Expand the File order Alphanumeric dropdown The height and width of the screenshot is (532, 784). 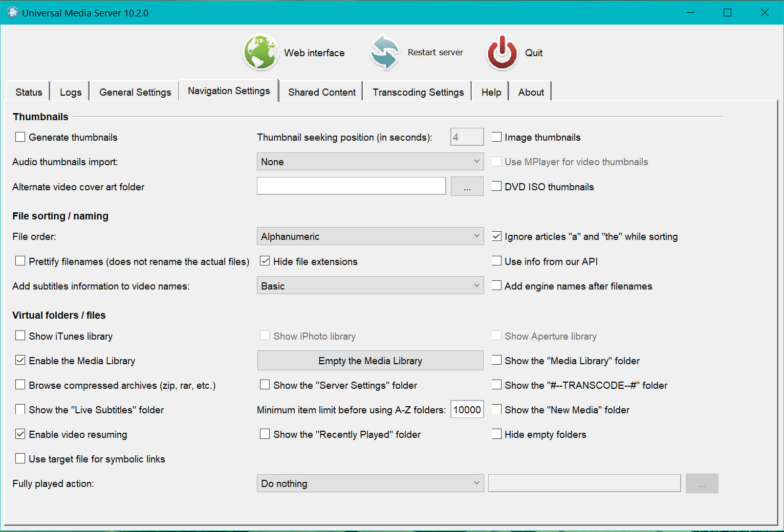point(370,236)
